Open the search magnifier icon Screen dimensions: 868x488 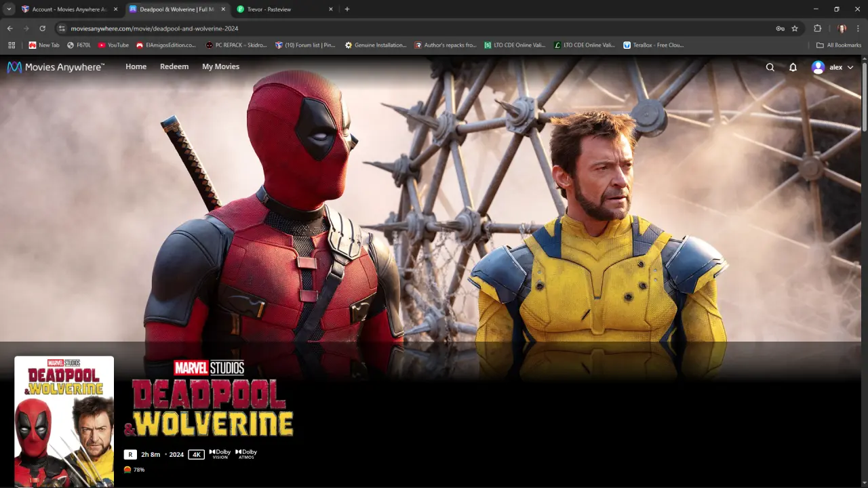770,67
